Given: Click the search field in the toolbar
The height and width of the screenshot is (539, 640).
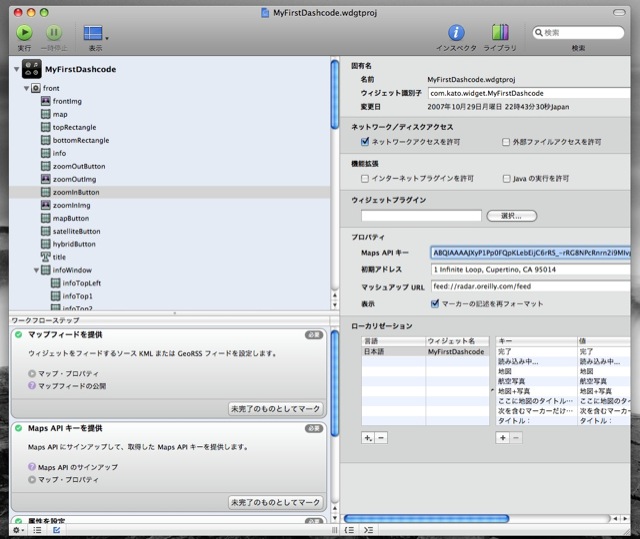Looking at the screenshot, I should pos(578,33).
